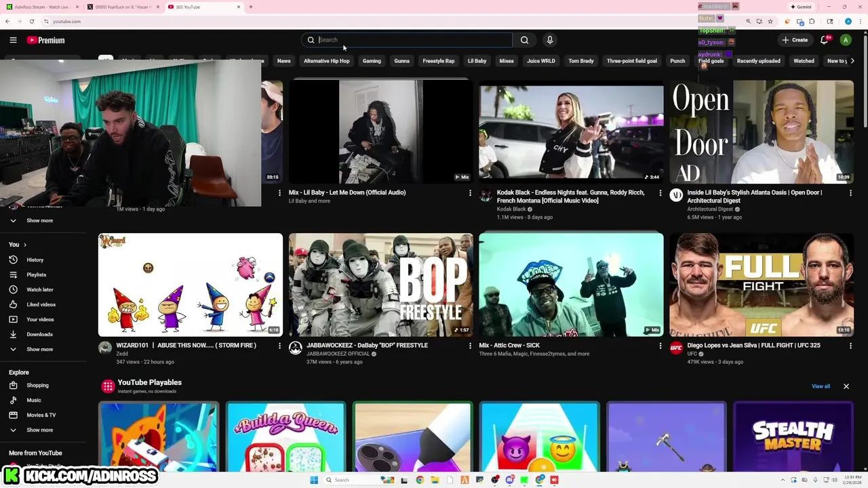Click the search magnifier button
Image resolution: width=868 pixels, height=488 pixels.
[x=524, y=40]
